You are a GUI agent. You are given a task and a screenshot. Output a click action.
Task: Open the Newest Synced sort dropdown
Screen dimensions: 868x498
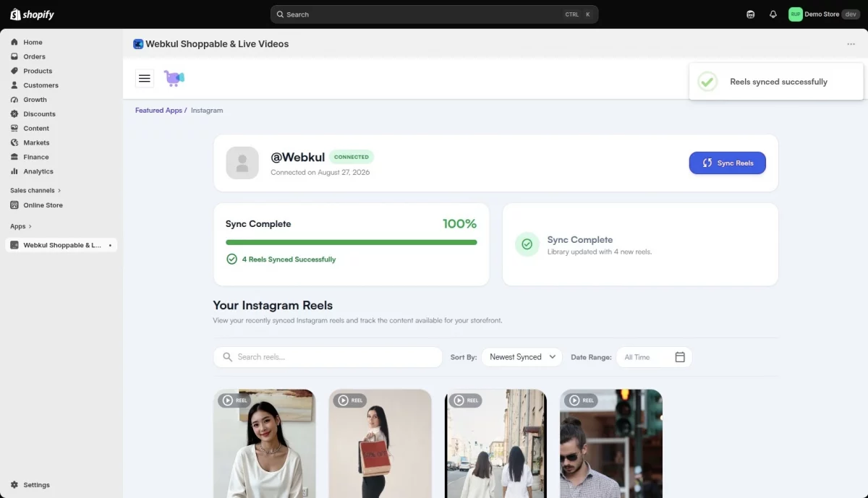pos(522,357)
